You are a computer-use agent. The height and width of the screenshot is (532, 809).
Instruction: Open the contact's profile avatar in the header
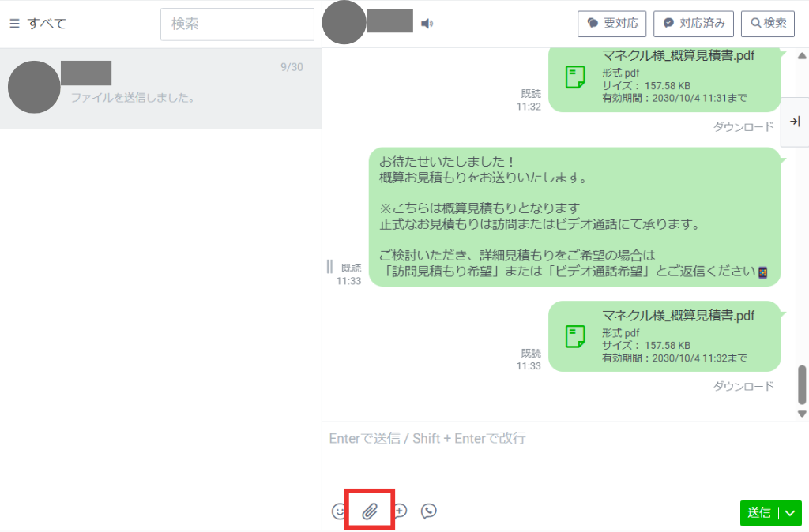point(343,23)
